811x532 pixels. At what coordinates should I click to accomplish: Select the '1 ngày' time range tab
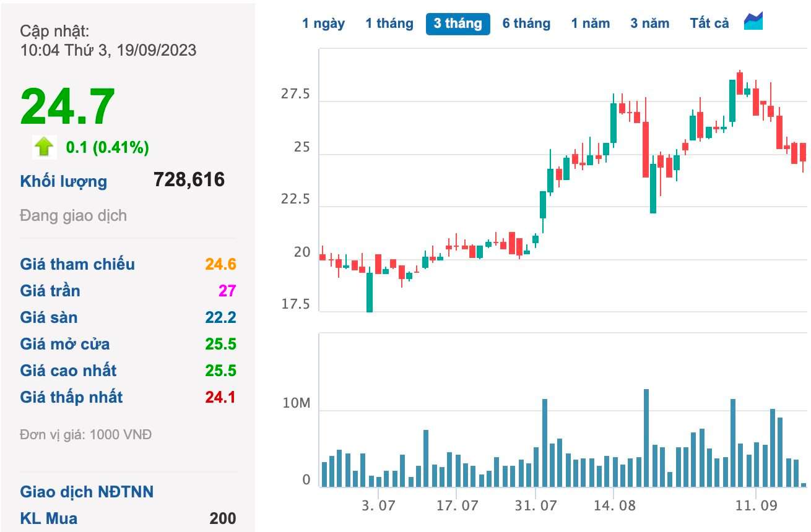[x=324, y=24]
